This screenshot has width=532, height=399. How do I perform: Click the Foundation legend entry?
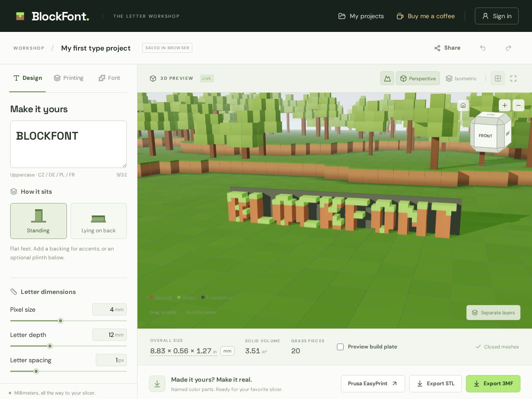tap(217, 297)
